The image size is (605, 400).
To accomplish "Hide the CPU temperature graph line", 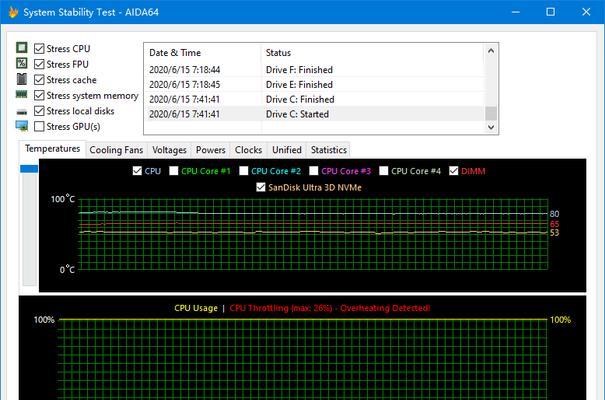I will pos(137,171).
